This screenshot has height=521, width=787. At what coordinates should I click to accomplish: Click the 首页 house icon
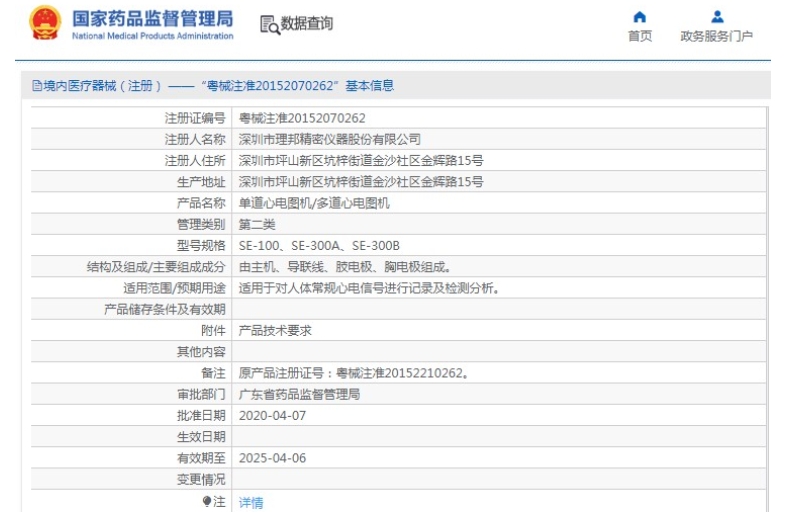click(x=640, y=17)
